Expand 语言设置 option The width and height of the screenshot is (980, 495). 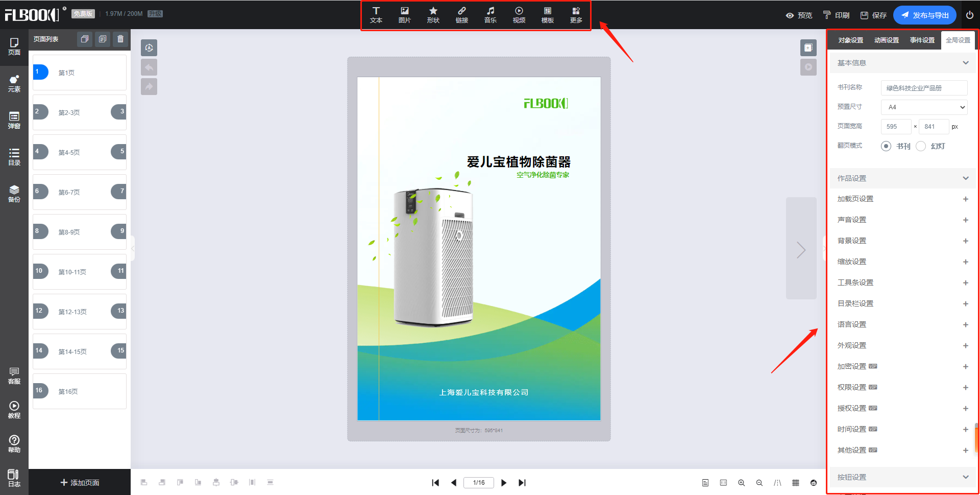pos(966,325)
